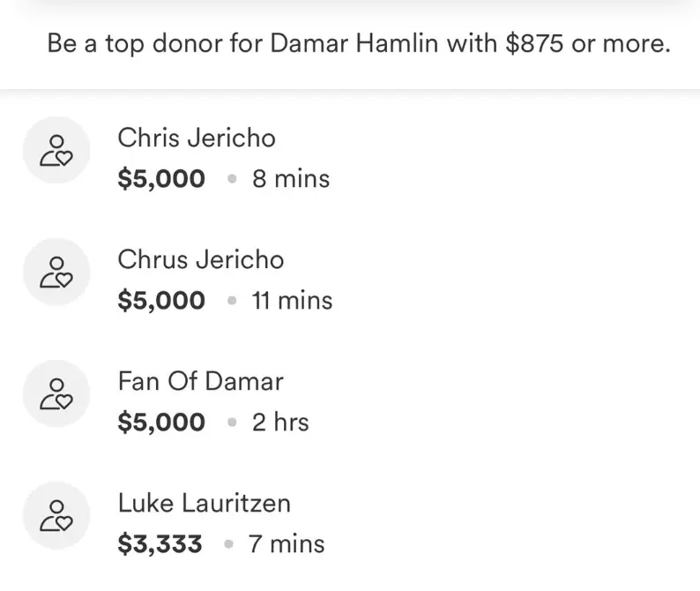Open the Chris Jericho donor name
Viewport: 700px width, 591px height.
[x=197, y=138]
